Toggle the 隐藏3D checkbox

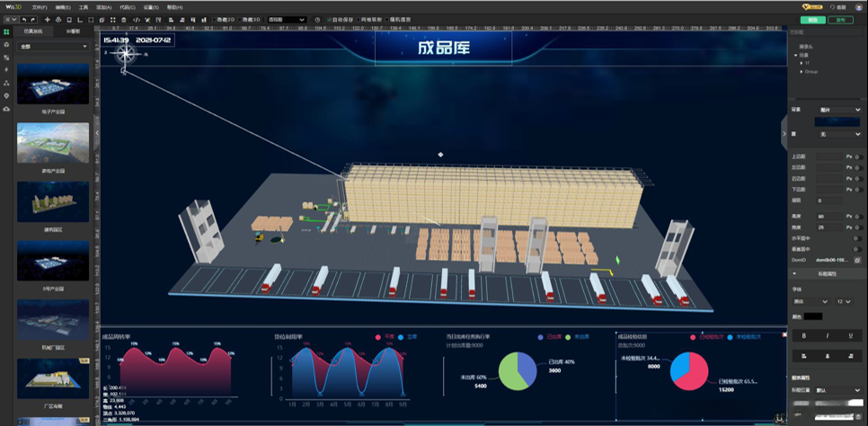(240, 20)
